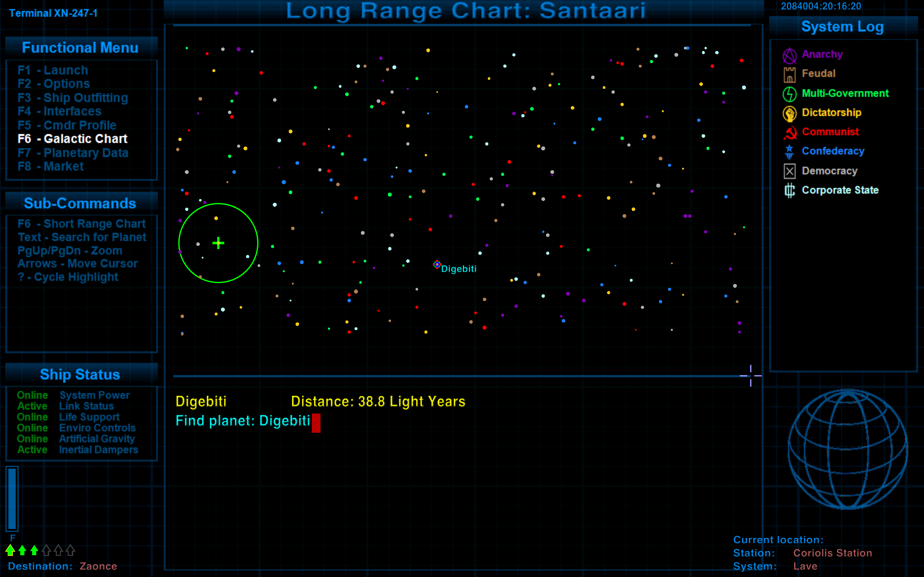Click the Corporate State icon
The image size is (924, 577).
(x=789, y=190)
